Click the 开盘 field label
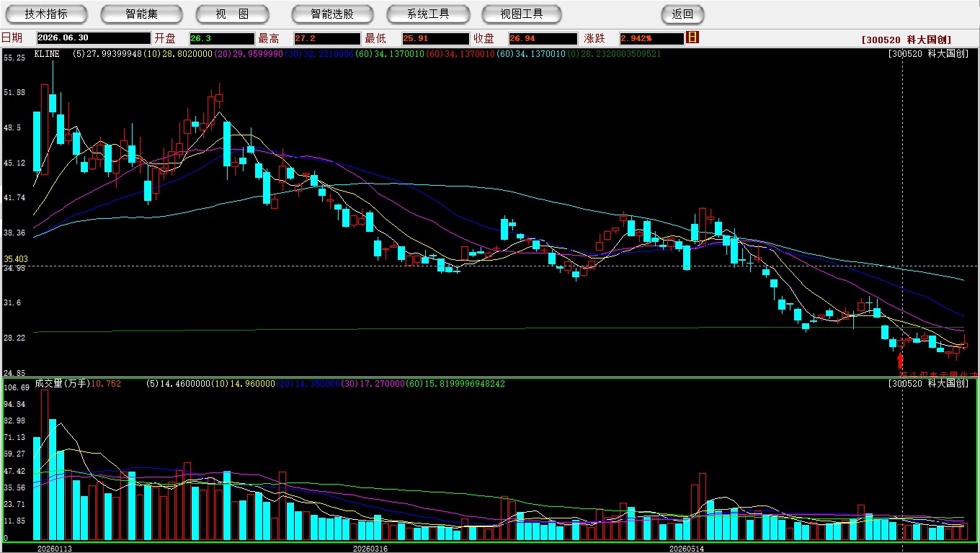Screen dimensions: 980x553 tap(164, 38)
